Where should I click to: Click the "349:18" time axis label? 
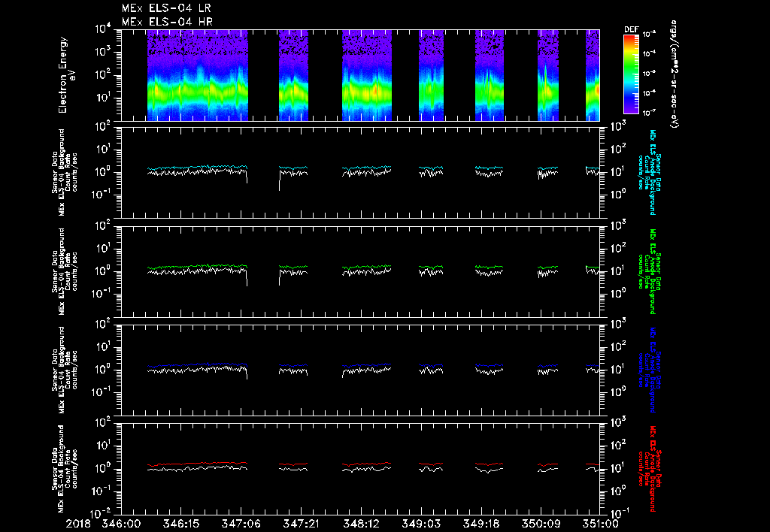coord(480,524)
